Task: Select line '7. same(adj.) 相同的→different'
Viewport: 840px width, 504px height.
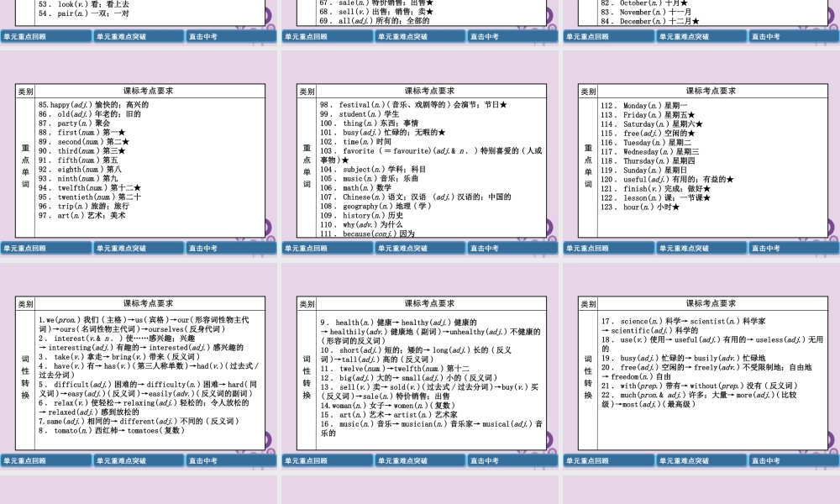Action: pyautogui.click(x=139, y=422)
